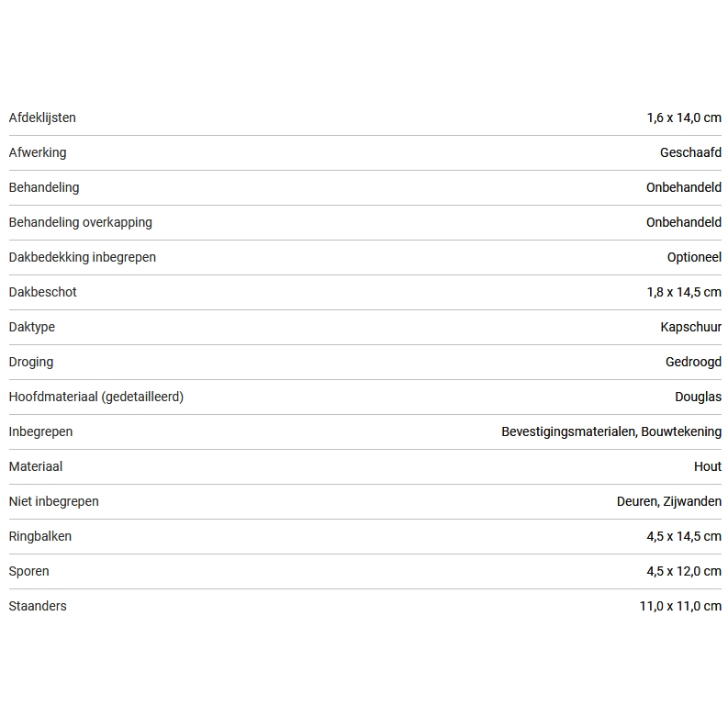Screen dimensions: 728x728
Task: Select the Deuren, Zijwanden value
Action: pos(669,501)
